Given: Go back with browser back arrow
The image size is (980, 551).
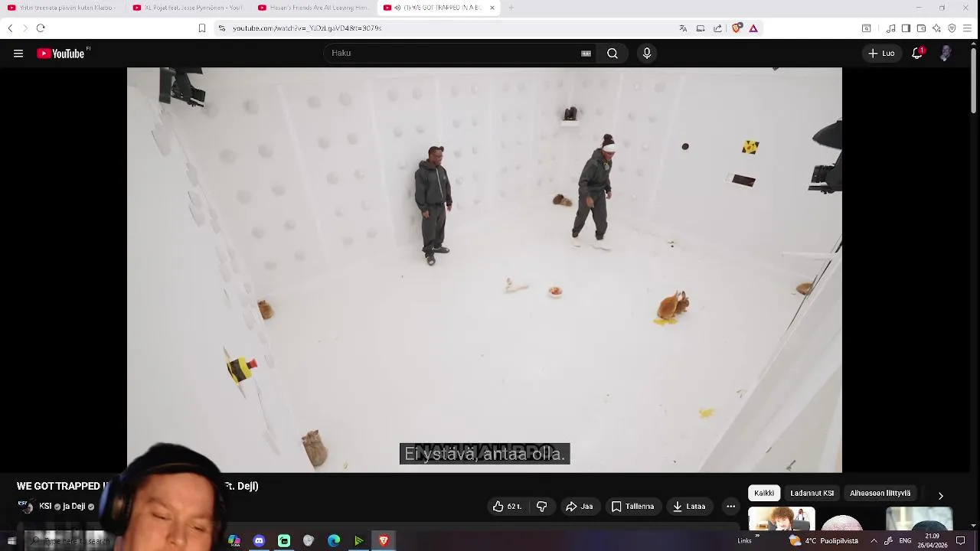Looking at the screenshot, I should coord(10,28).
